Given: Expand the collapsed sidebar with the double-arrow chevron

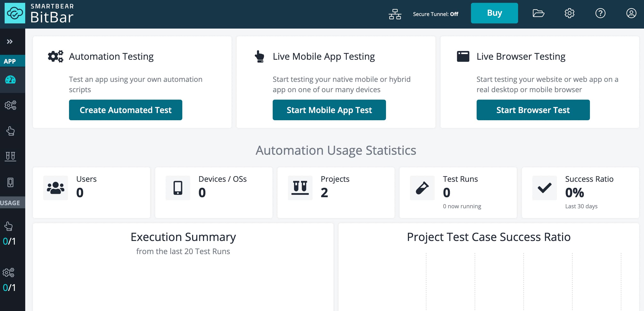Looking at the screenshot, I should click(x=10, y=41).
